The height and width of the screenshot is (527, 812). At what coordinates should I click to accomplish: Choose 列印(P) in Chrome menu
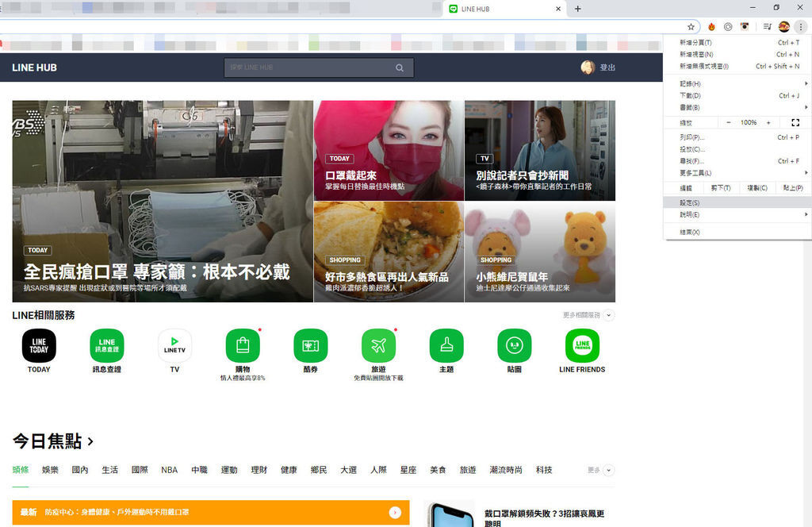(737, 137)
